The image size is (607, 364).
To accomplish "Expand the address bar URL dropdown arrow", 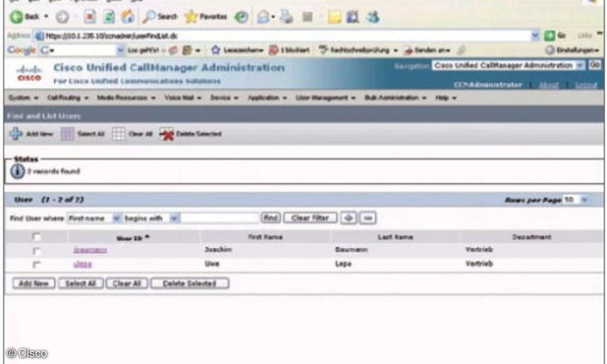I will pos(536,36).
